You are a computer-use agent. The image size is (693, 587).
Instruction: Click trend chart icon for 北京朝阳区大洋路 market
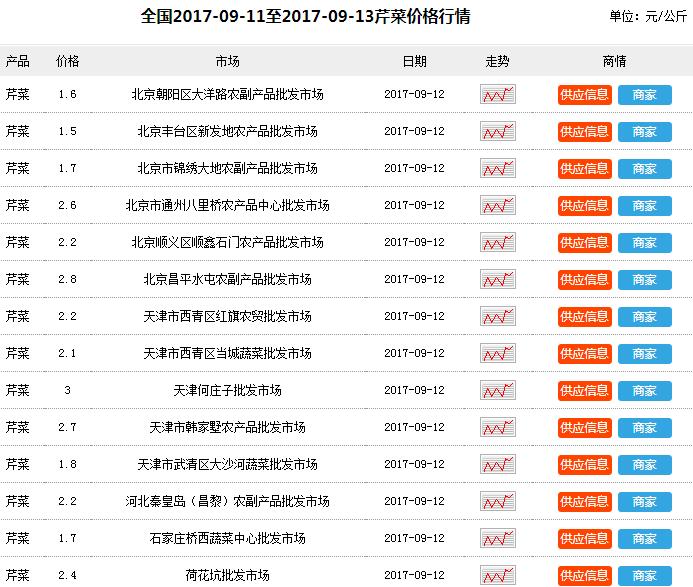click(x=497, y=95)
